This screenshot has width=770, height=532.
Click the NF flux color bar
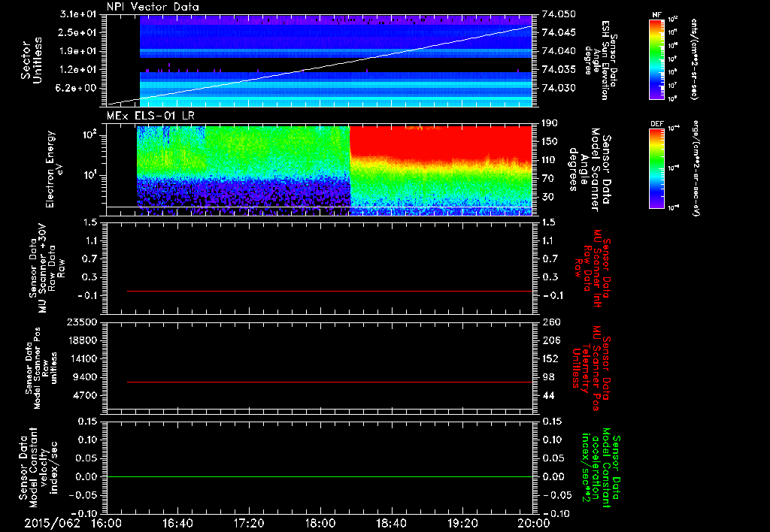pyautogui.click(x=656, y=59)
